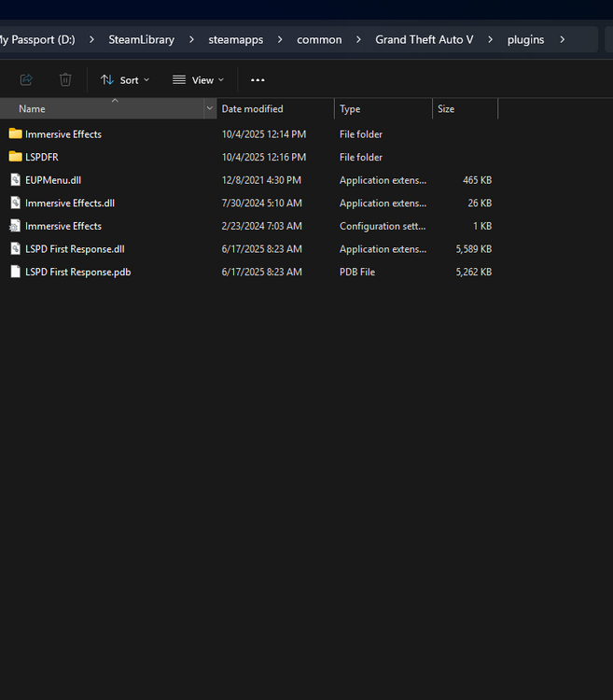Select the EUPMenu.dll file icon
The width and height of the screenshot is (613, 700).
(x=15, y=180)
